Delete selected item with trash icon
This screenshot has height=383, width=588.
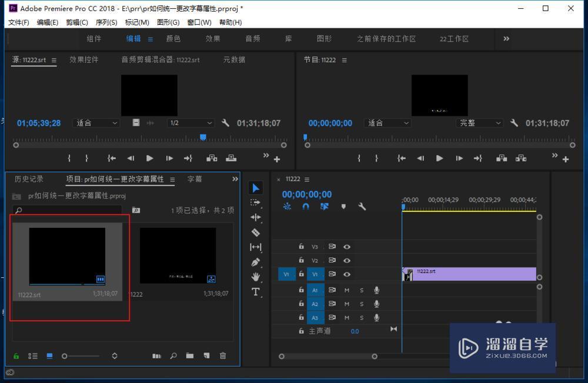coord(223,356)
